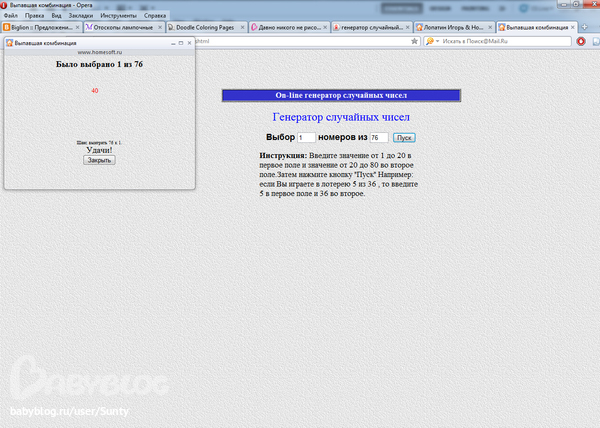
Task: Click the first number field after Выбор
Action: (306, 137)
